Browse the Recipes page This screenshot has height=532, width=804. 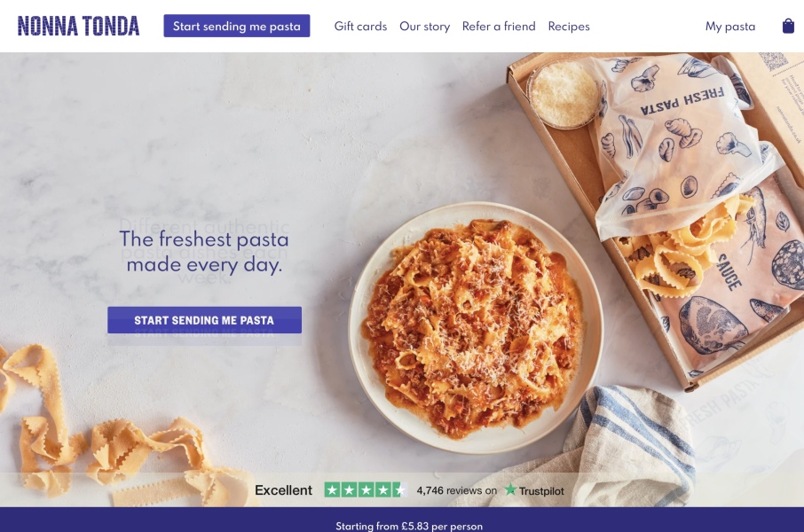(x=569, y=26)
